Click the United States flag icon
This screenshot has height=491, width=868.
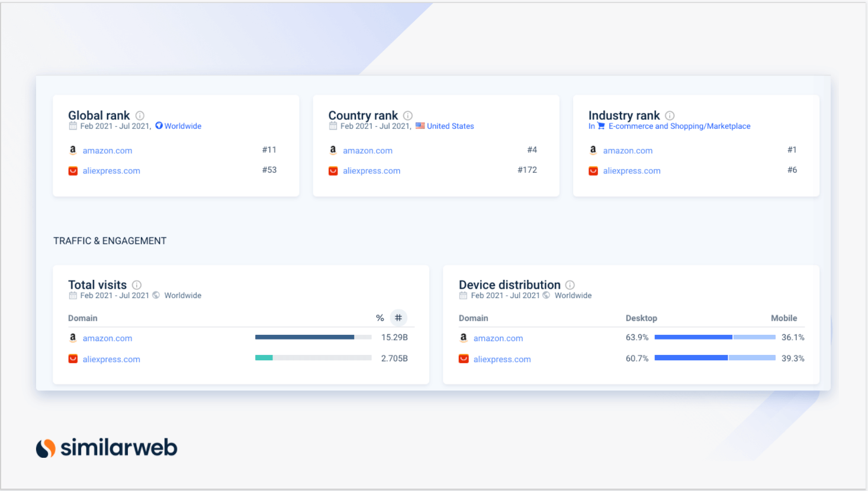420,126
